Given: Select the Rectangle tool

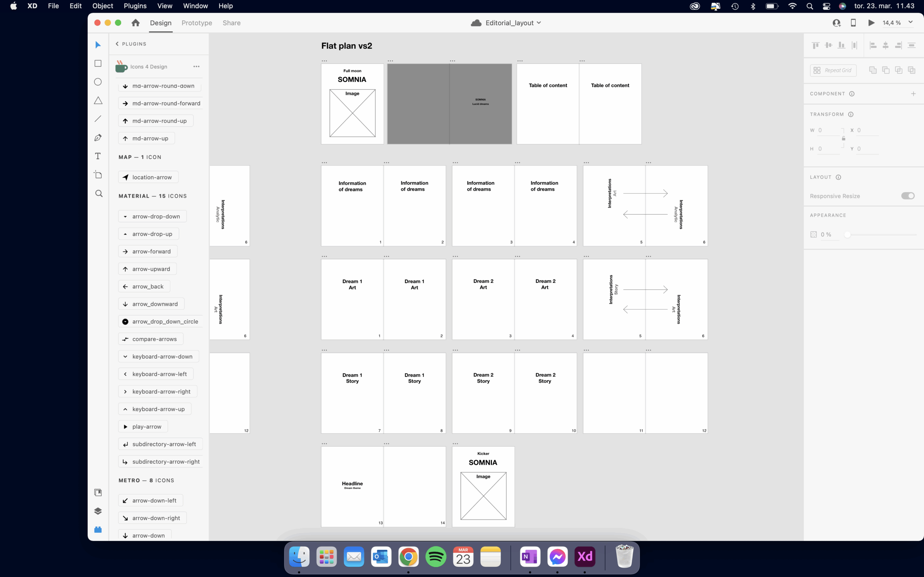Looking at the screenshot, I should [x=98, y=63].
